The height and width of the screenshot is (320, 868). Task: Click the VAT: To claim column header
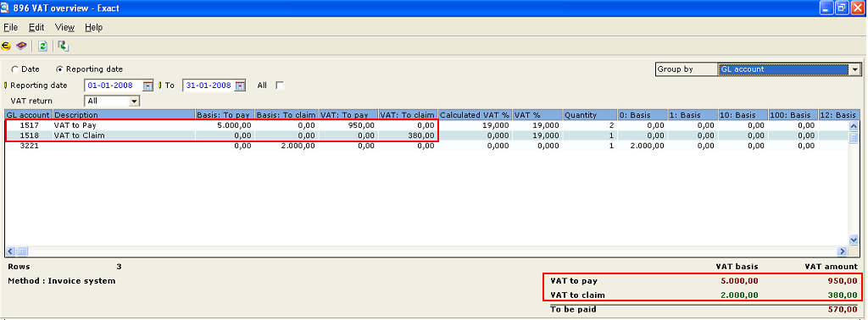[409, 115]
